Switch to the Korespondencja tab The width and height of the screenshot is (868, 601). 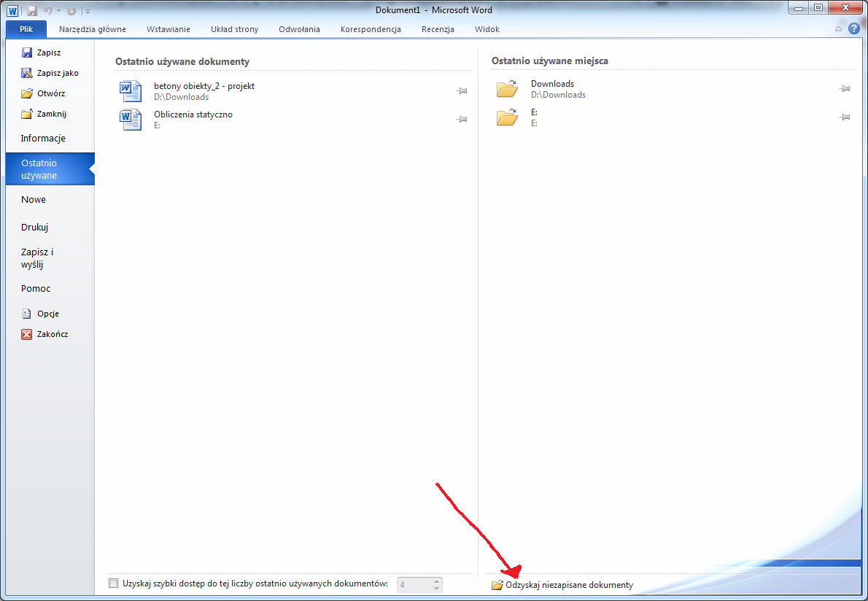371,29
